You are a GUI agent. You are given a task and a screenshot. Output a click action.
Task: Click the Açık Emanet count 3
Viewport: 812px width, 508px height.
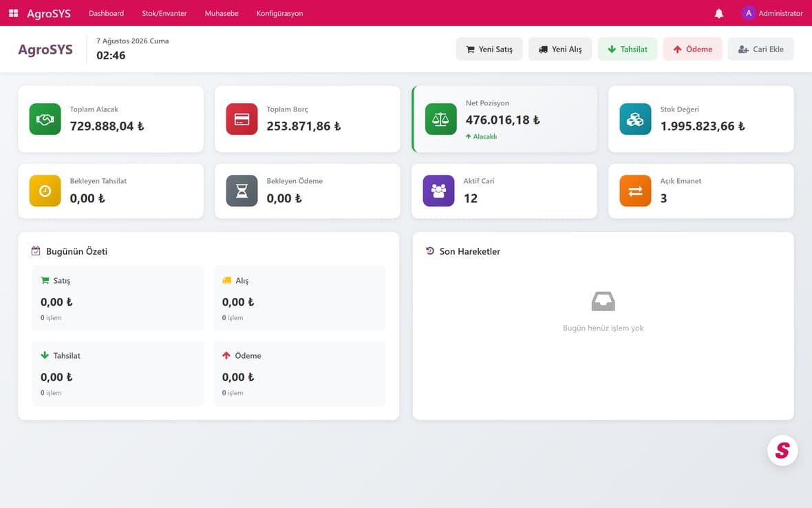tap(664, 198)
